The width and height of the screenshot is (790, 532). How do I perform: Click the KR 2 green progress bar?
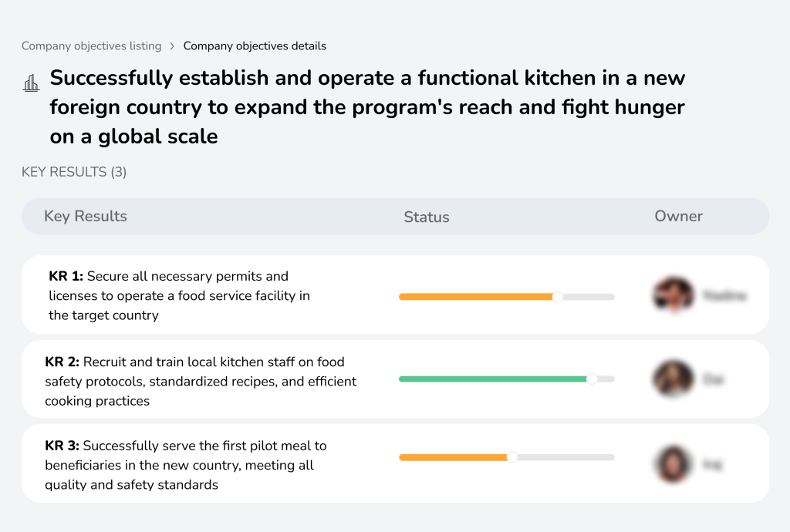(494, 379)
